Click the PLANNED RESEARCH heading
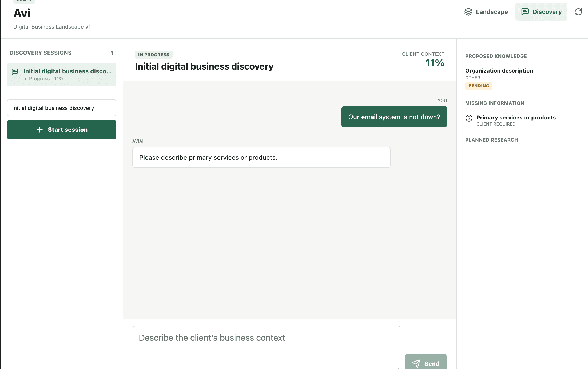This screenshot has height=369, width=588. click(x=491, y=140)
